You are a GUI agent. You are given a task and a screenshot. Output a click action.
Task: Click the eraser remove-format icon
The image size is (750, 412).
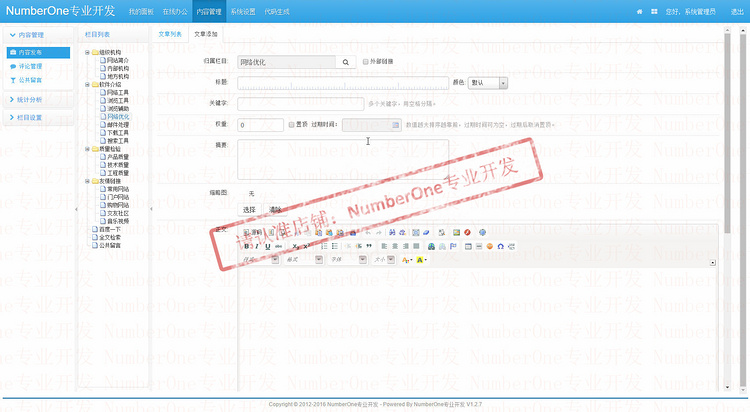tap(426, 233)
